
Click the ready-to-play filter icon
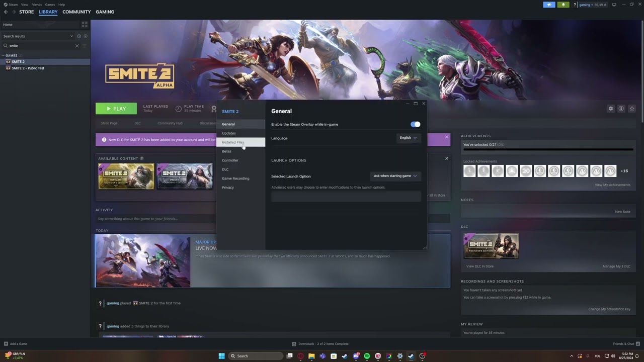click(86, 36)
